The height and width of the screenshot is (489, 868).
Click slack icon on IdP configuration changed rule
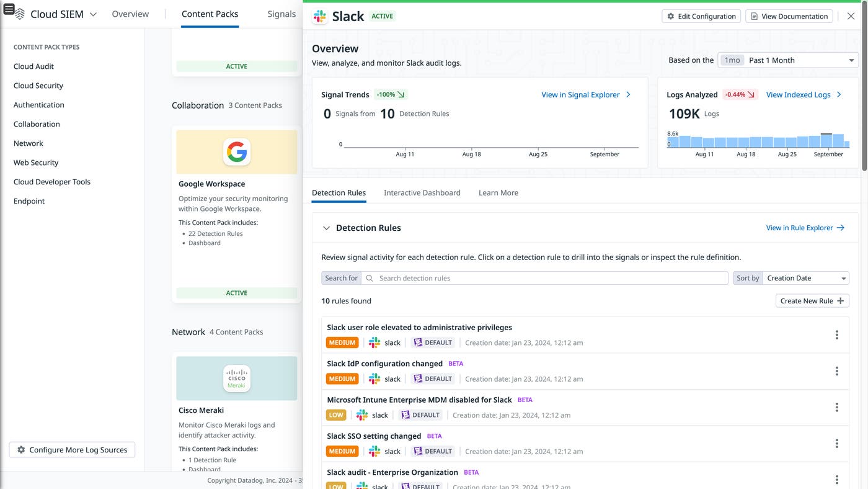[374, 379]
